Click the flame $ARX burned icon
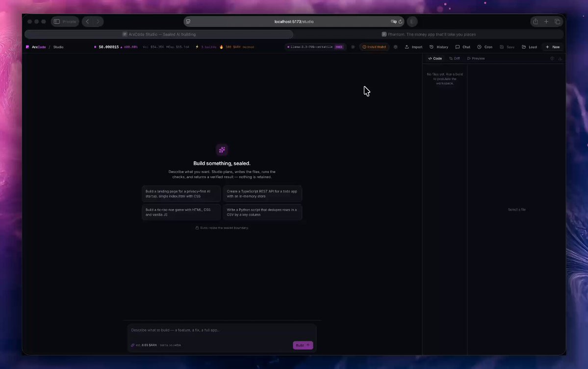This screenshot has width=588, height=369. point(221,47)
